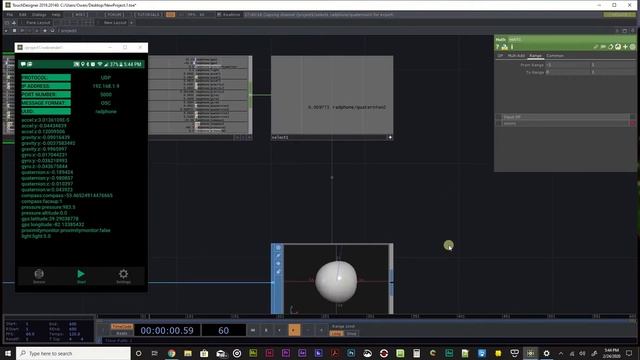Open the FORUM link
The height and width of the screenshot is (360, 640).
114,15
